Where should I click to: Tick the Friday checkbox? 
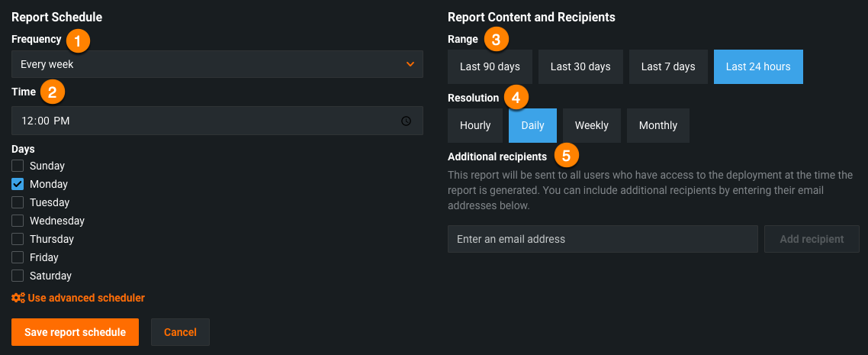[x=18, y=257]
